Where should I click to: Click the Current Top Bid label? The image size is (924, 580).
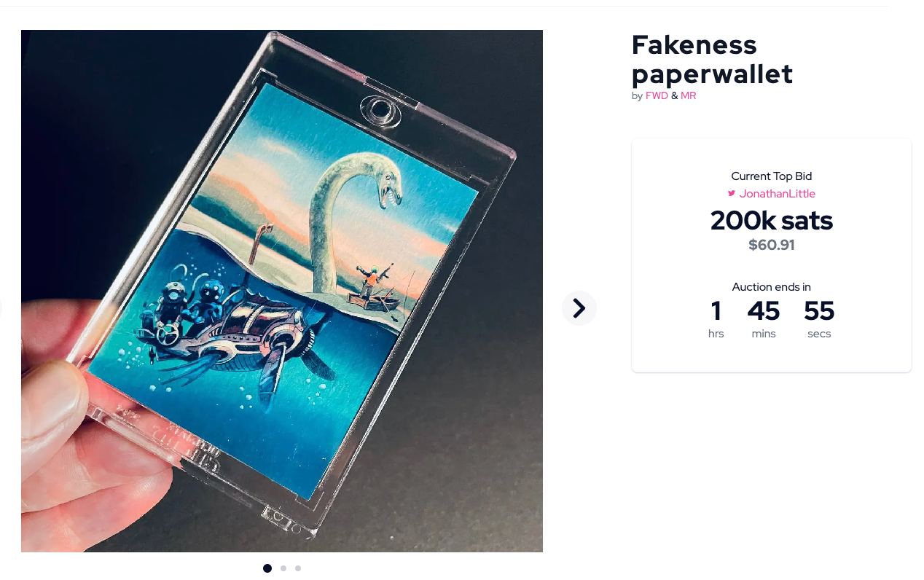772,176
